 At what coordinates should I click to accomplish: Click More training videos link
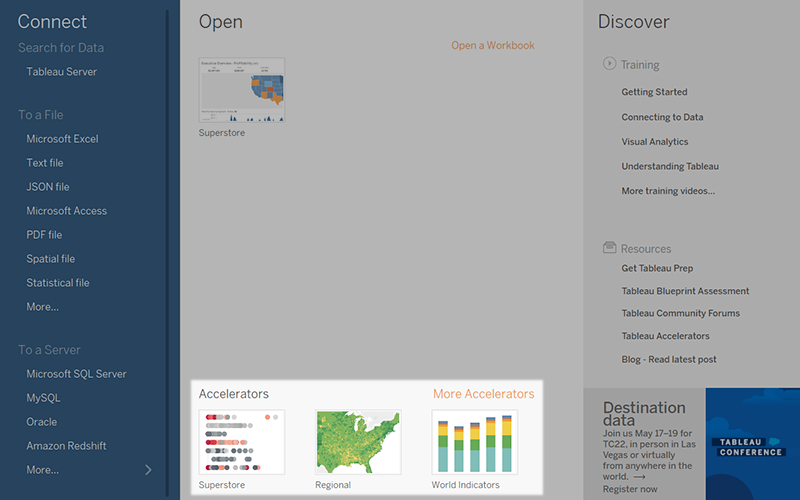668,191
